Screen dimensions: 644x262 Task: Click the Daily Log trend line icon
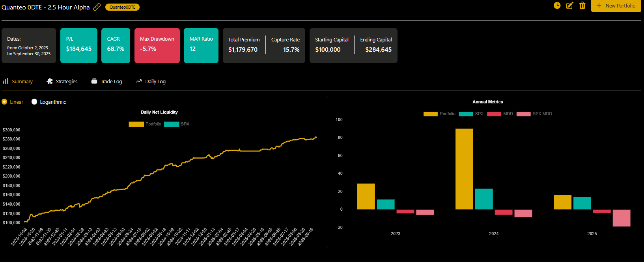[x=139, y=81]
